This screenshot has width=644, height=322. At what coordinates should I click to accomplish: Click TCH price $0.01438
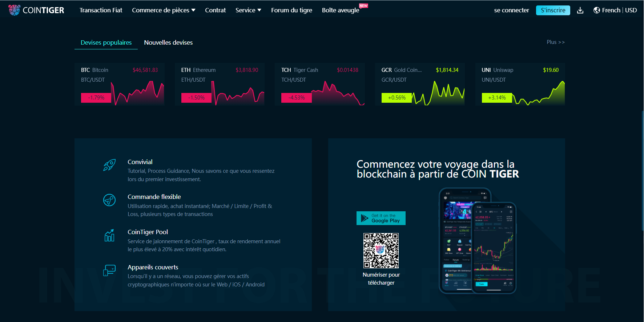coord(347,70)
